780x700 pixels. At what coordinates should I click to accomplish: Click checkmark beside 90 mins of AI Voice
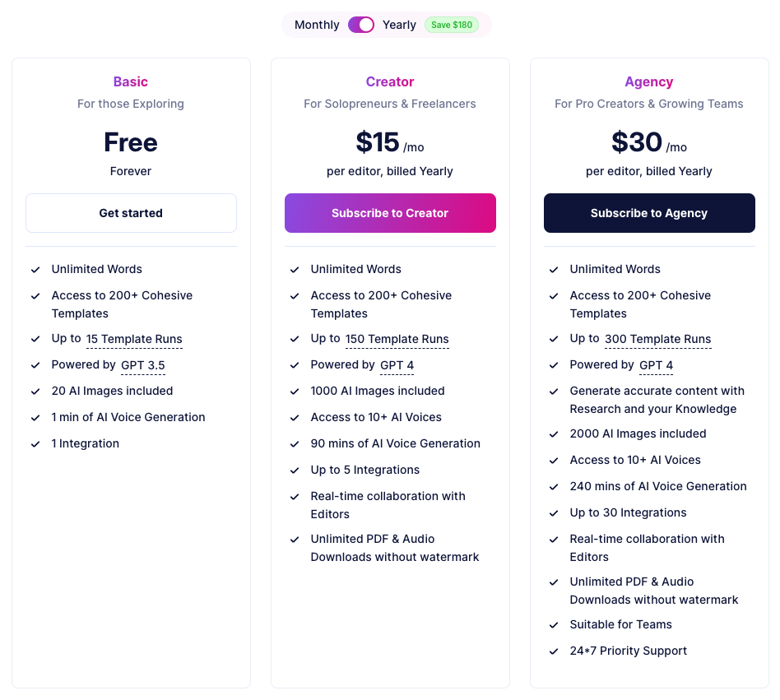tap(295, 444)
